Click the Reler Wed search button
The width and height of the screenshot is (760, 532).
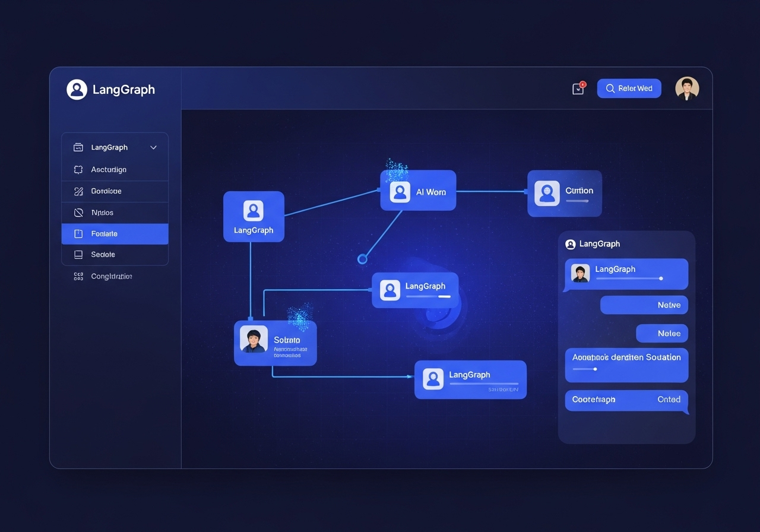629,88
